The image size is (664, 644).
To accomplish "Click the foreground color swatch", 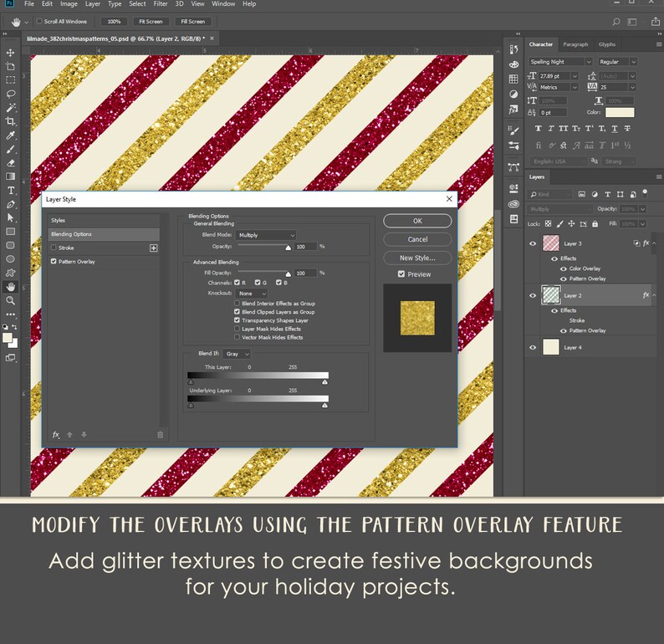I will [8, 338].
